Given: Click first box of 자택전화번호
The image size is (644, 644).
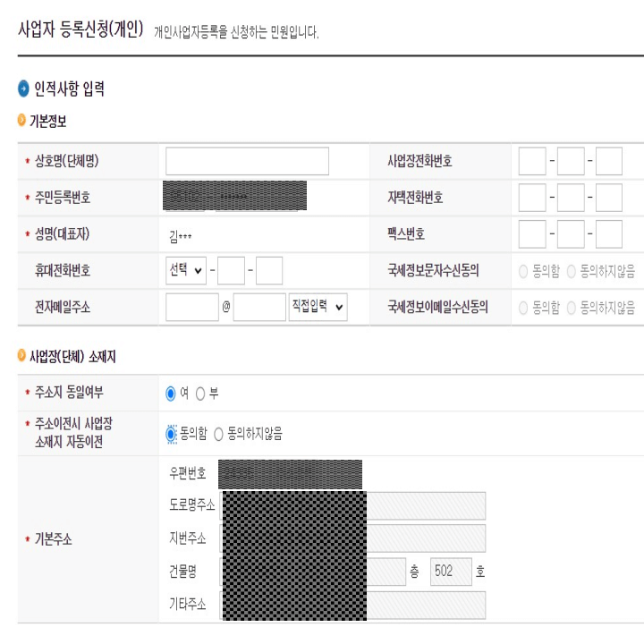Looking at the screenshot, I should [x=532, y=198].
